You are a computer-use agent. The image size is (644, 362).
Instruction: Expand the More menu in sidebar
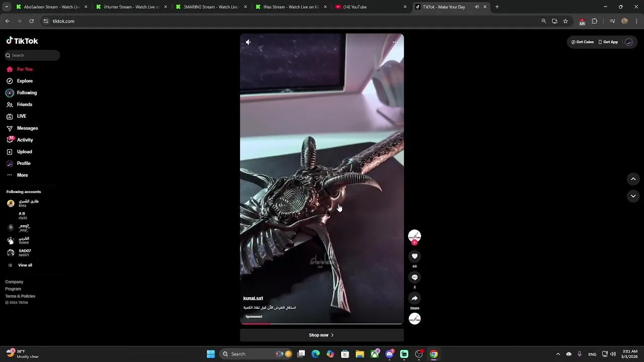click(18, 175)
